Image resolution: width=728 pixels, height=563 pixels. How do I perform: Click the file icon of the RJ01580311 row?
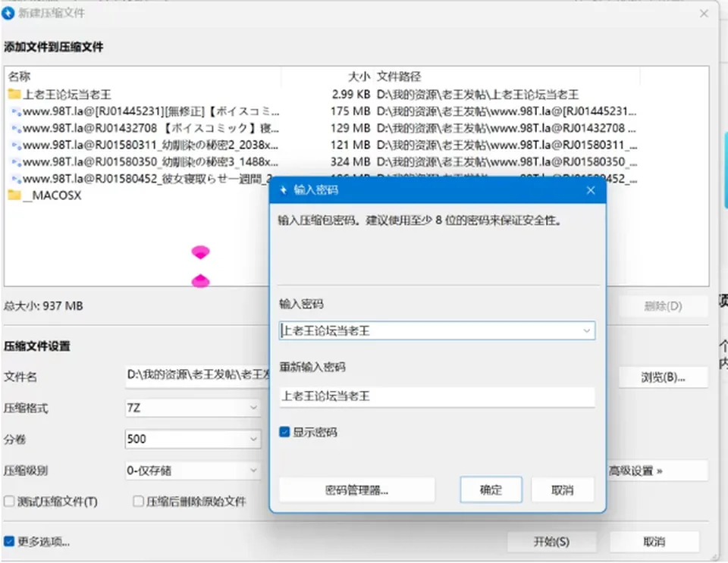point(16,145)
